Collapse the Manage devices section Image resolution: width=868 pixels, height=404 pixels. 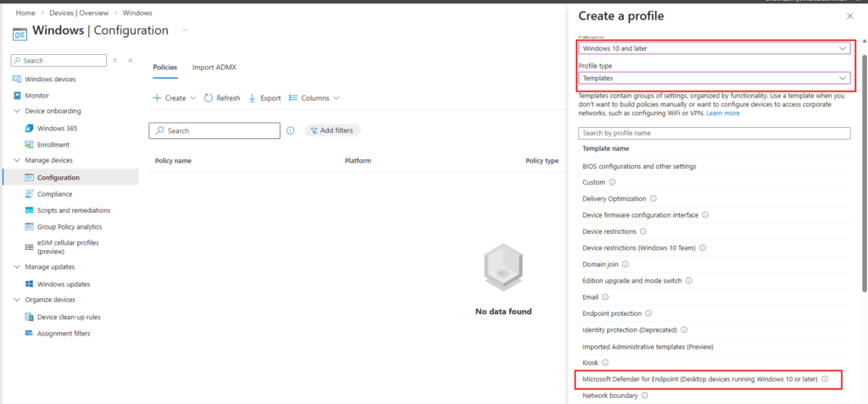17,161
